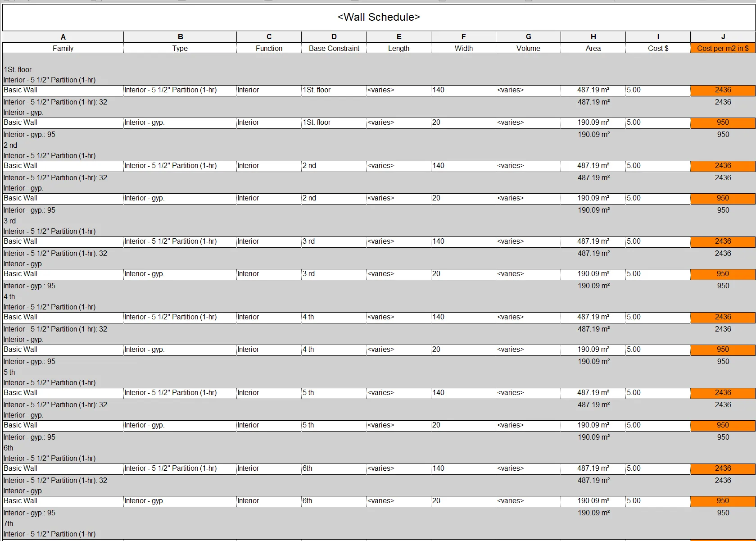Click Base Constraint cell of 3 rd gyp. wall
756x541 pixels.
[x=334, y=274]
